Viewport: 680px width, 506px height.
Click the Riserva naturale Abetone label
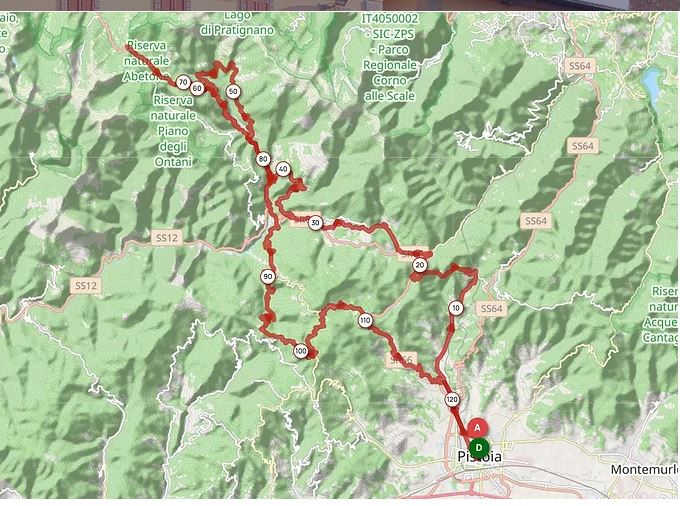[x=147, y=61]
